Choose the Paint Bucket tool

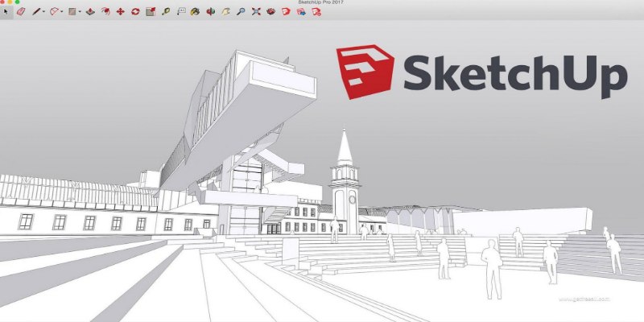pyautogui.click(x=195, y=12)
